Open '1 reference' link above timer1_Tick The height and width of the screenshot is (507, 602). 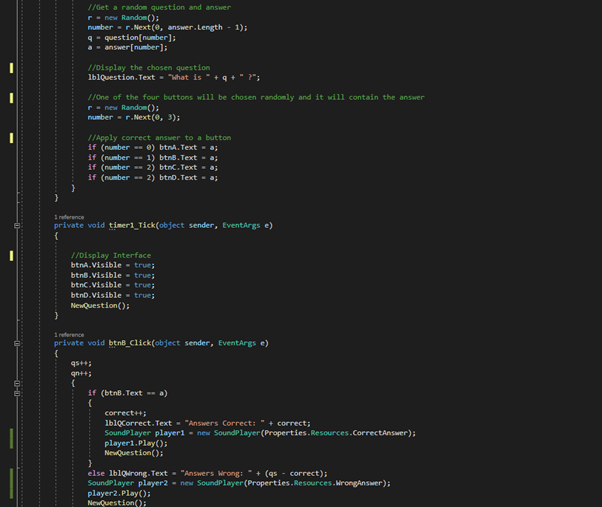69,217
